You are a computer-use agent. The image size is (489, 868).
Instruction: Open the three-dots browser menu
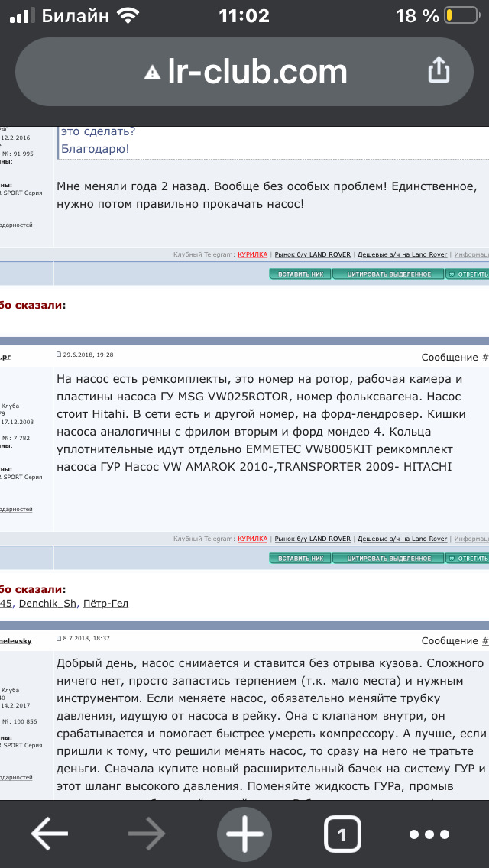pos(439,834)
